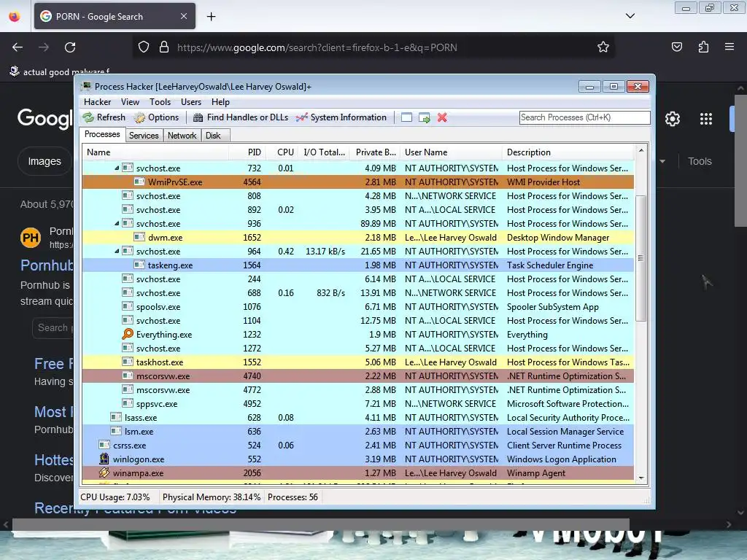Click the dwm.exe process icon

pos(139,237)
